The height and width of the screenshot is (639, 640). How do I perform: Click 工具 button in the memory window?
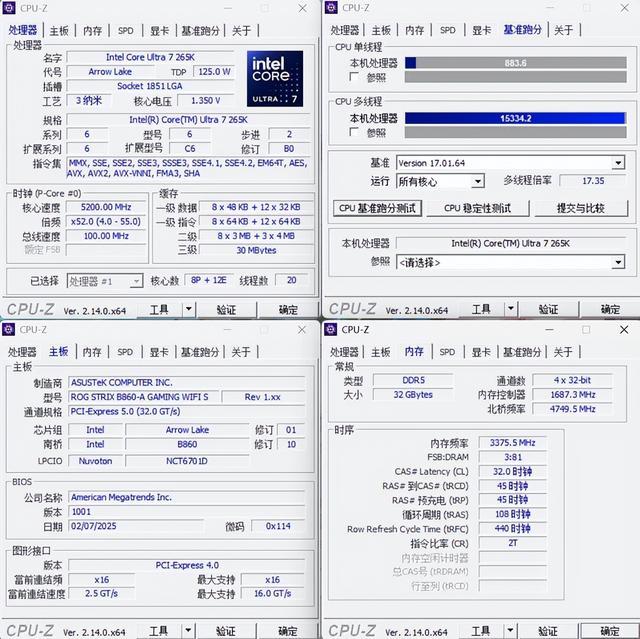tap(480, 631)
